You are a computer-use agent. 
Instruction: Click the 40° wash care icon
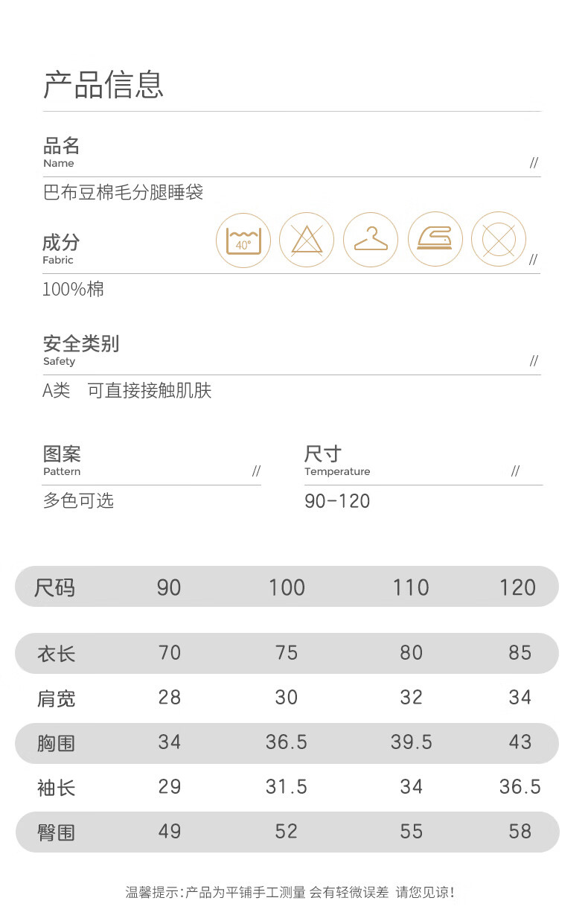click(243, 240)
